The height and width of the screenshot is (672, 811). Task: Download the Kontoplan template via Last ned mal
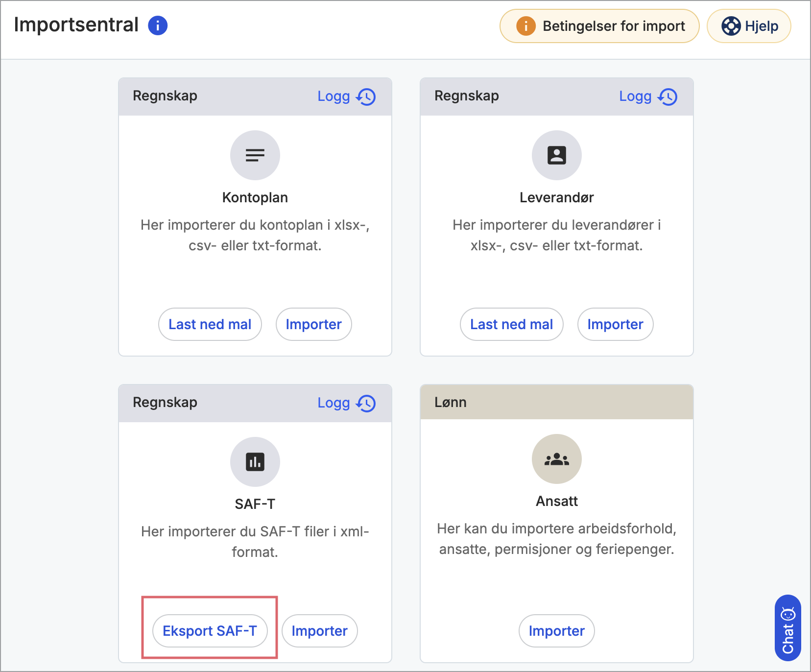tap(210, 324)
